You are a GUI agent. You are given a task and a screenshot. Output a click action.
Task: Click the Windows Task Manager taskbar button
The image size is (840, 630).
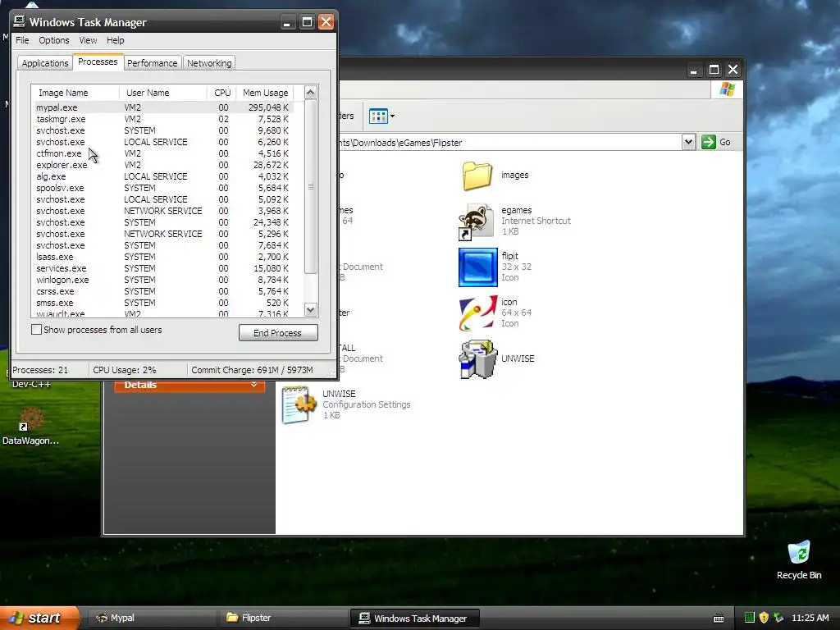[x=414, y=618]
